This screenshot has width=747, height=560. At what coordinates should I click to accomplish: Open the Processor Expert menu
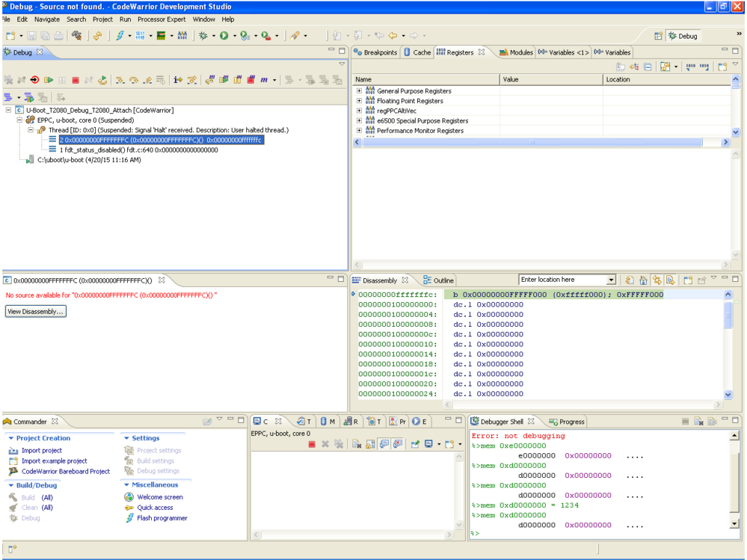(x=162, y=19)
